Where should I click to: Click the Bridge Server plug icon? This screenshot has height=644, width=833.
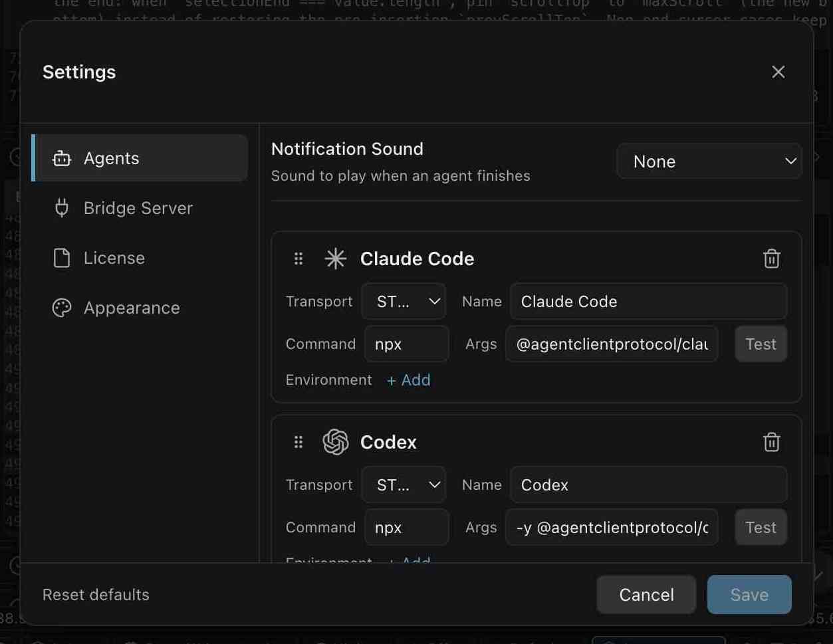pos(62,208)
